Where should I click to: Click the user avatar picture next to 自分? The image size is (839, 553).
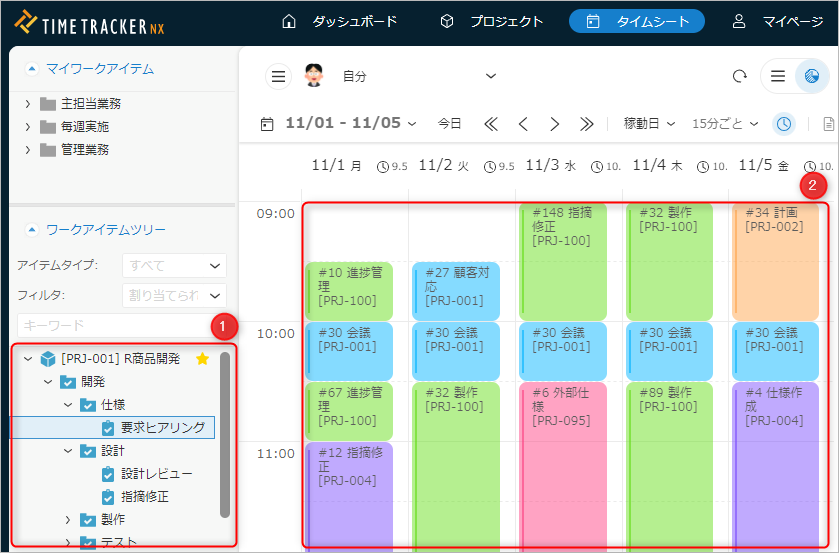pyautogui.click(x=314, y=76)
